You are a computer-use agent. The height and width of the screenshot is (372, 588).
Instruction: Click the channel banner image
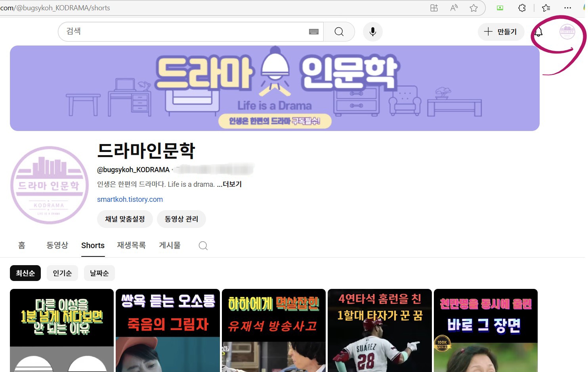point(275,88)
